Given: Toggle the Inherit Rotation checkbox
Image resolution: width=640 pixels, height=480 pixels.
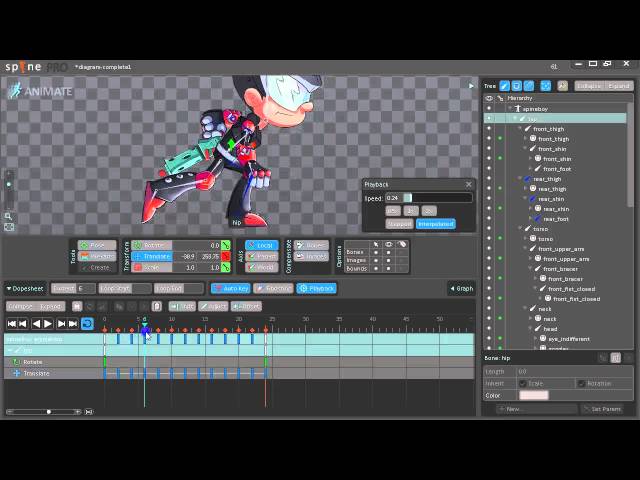Looking at the screenshot, I should point(582,383).
